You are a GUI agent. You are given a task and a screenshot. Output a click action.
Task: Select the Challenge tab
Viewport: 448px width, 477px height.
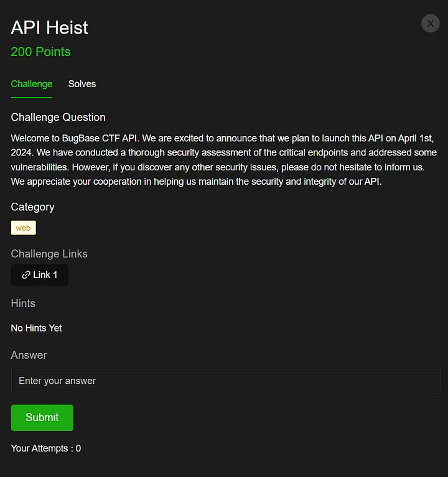[x=32, y=84]
